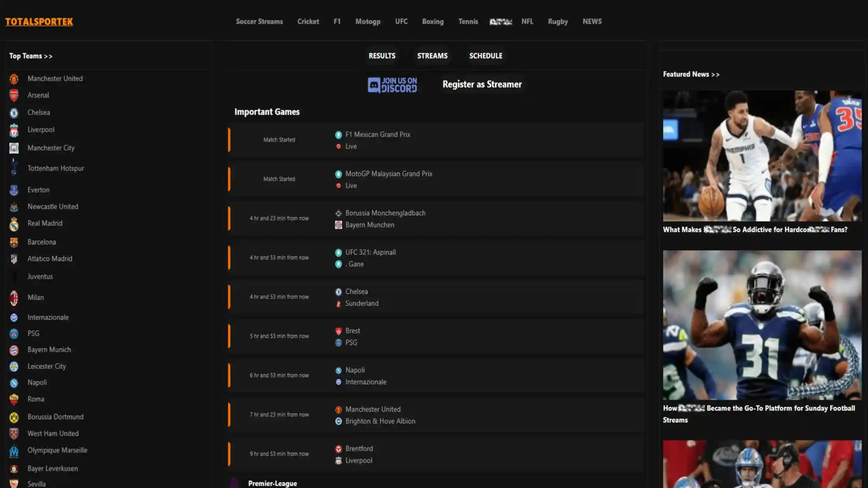The height and width of the screenshot is (488, 868).
Task: Click the Chelsea logo in the match row
Action: click(x=338, y=292)
